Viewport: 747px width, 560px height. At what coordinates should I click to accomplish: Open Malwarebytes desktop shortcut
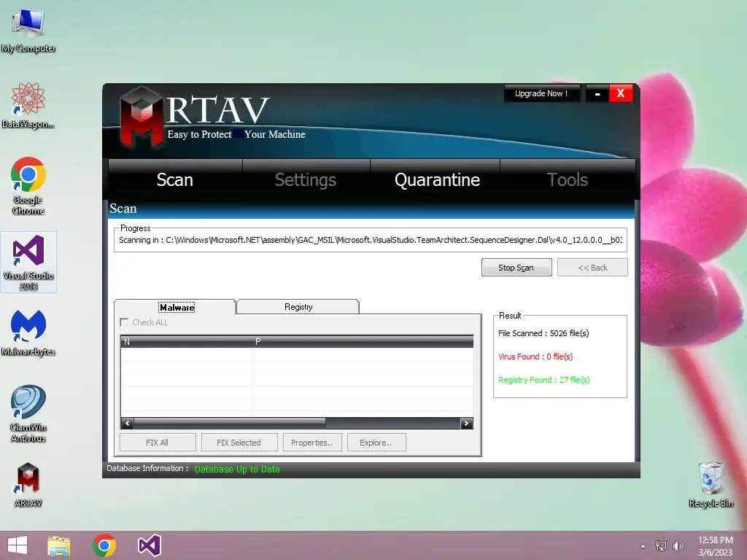[28, 332]
